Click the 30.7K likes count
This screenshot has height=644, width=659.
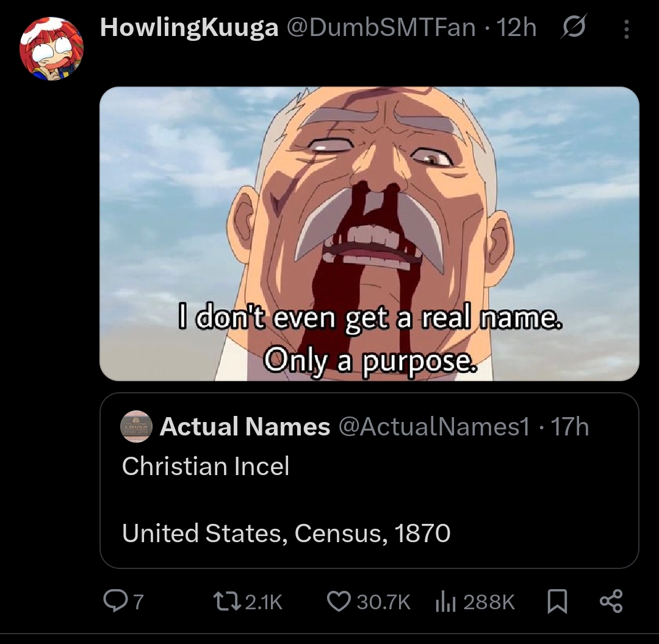(x=383, y=603)
